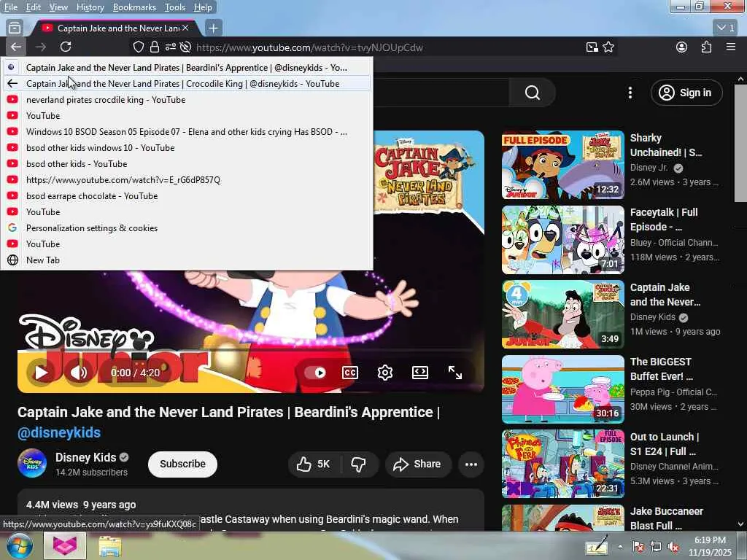Screen dimensions: 747x560
Task: Open Captain Hook 3:49 video thumbnail
Action: coord(562,314)
